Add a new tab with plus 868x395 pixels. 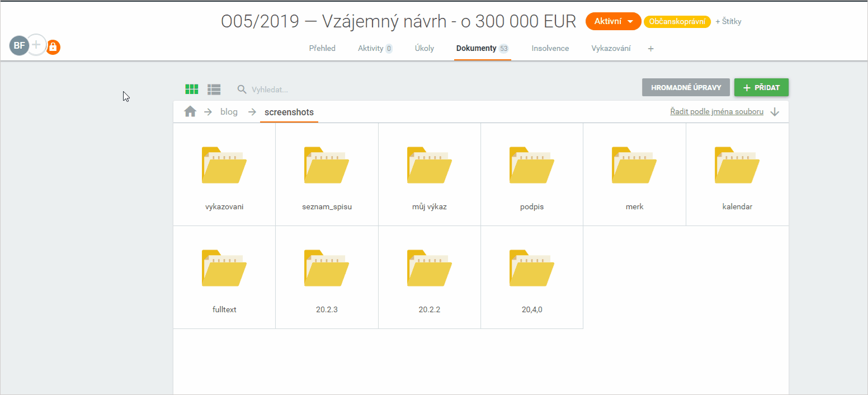tap(650, 49)
